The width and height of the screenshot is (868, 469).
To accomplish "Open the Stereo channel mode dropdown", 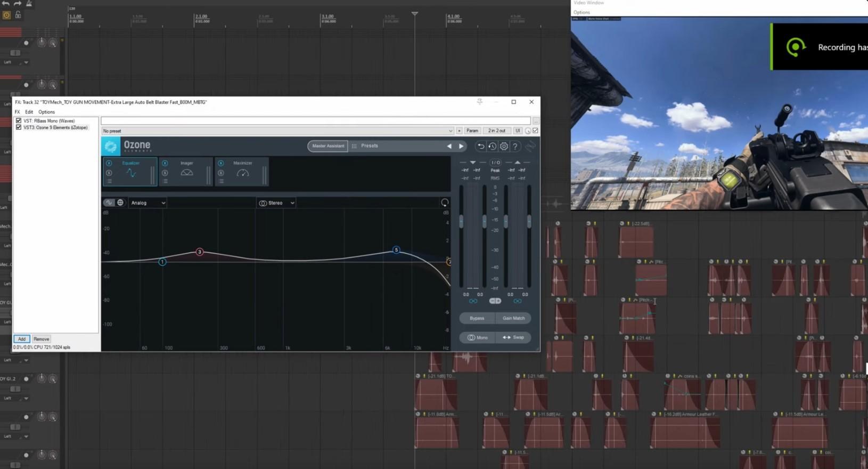I will point(276,203).
